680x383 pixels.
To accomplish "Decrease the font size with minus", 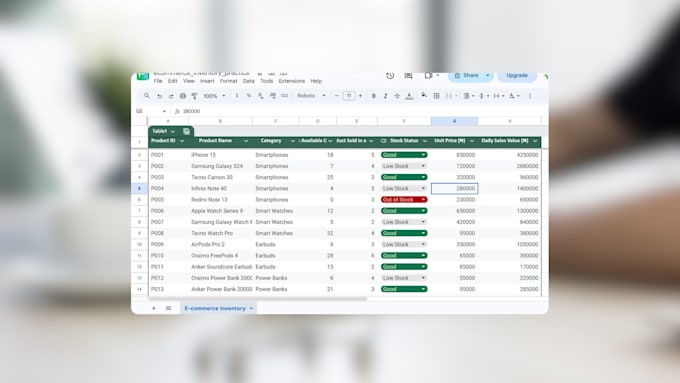I will click(x=337, y=96).
